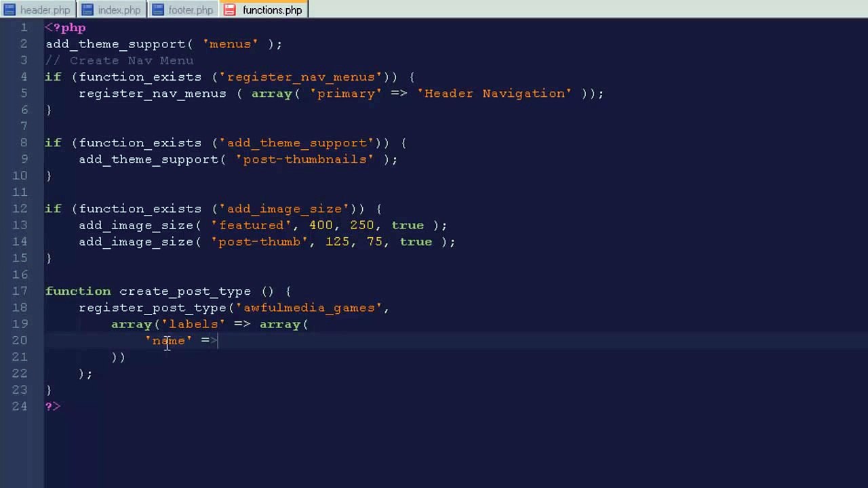
Task: Click the '// Create Nav Menu' comment
Action: point(119,60)
